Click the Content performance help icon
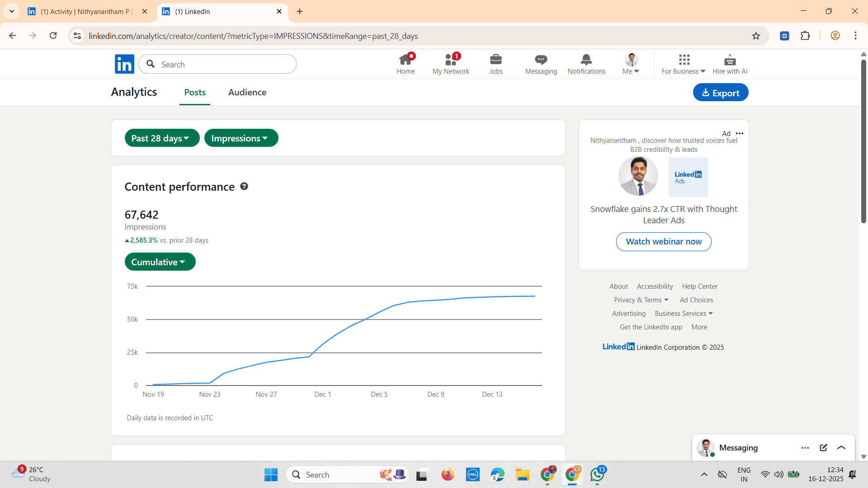868x488 pixels. point(244,186)
